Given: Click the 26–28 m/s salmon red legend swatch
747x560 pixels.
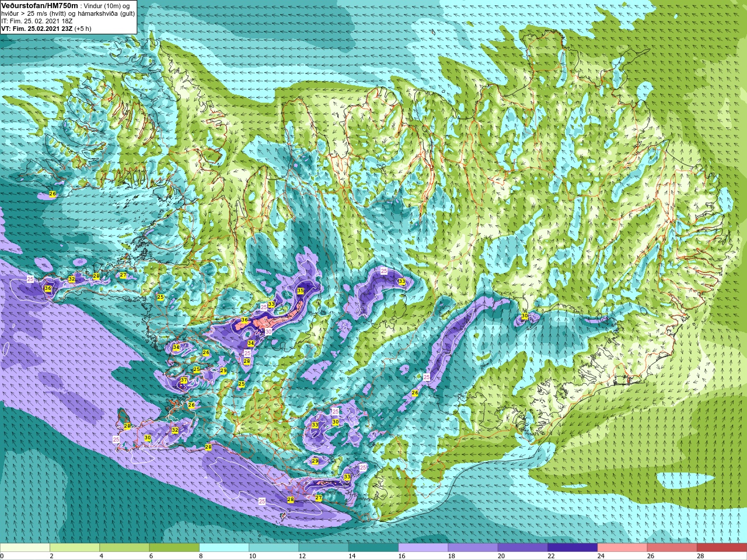Looking at the screenshot, I should 672,548.
